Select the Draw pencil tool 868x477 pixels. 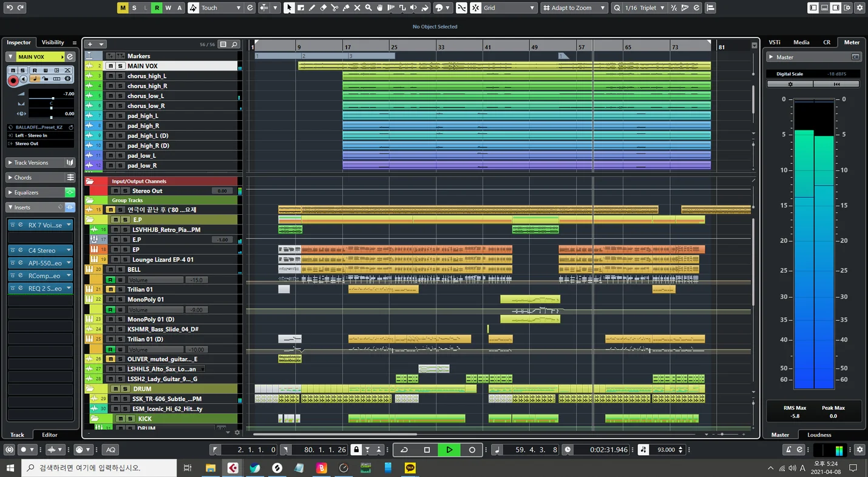312,8
